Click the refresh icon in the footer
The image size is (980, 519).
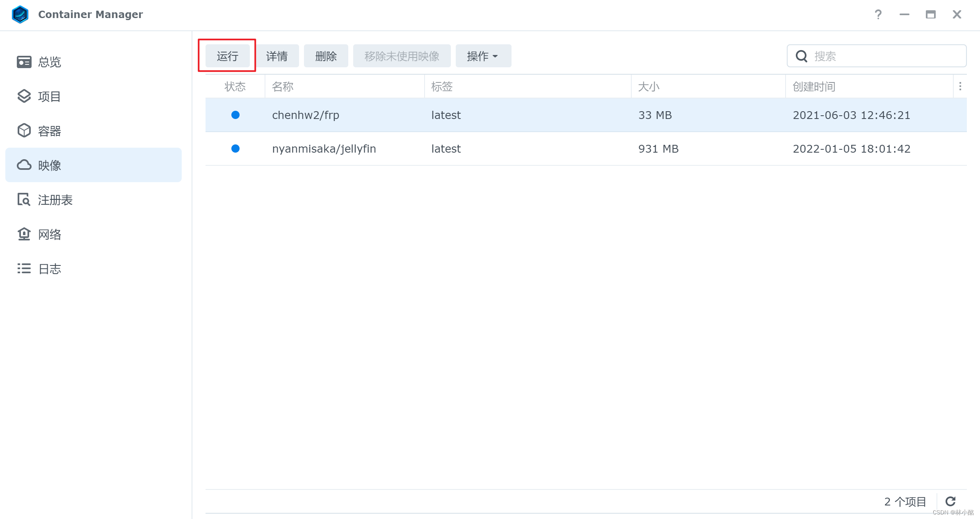(950, 501)
